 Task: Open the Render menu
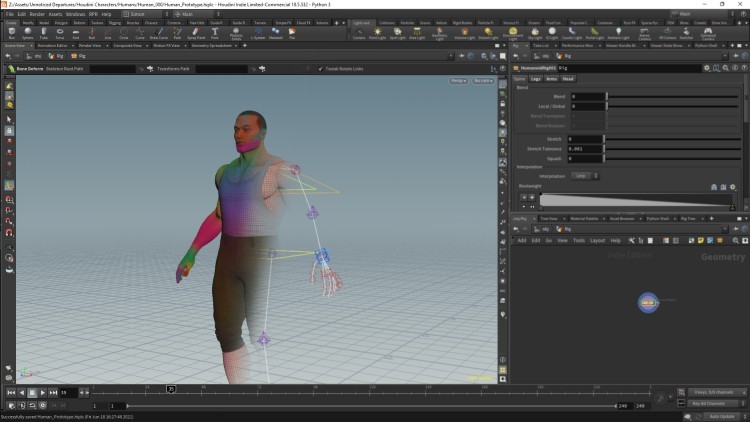[37, 14]
